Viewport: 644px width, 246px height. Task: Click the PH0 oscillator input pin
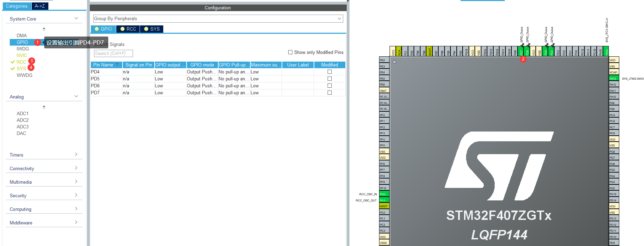coord(384,194)
